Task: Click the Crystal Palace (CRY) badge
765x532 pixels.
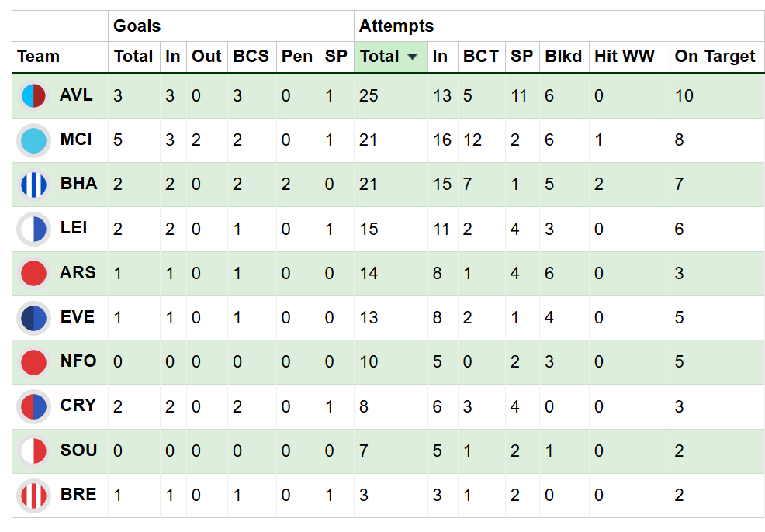Action: pyautogui.click(x=33, y=406)
